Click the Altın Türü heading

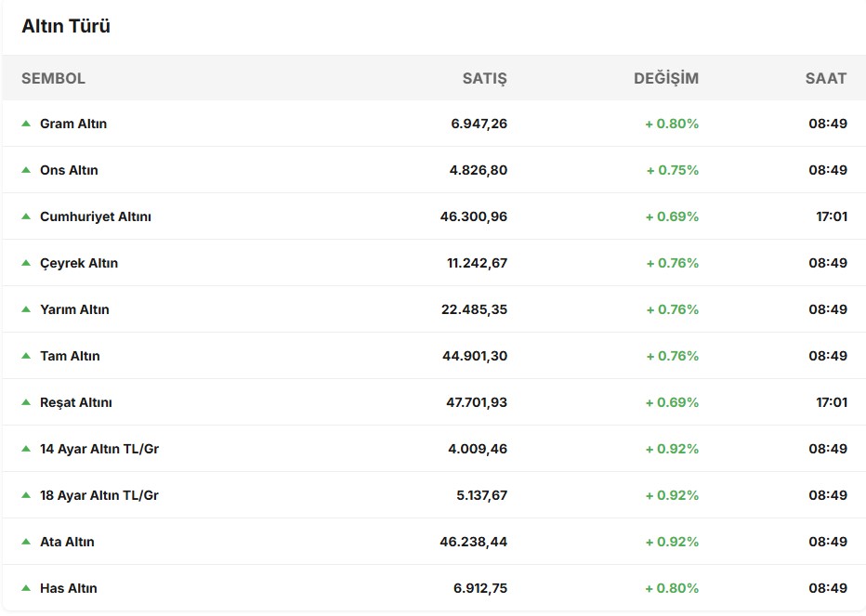click(66, 26)
